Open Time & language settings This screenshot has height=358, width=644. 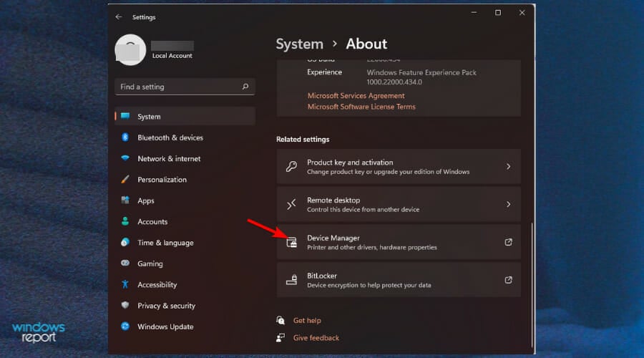point(185,242)
